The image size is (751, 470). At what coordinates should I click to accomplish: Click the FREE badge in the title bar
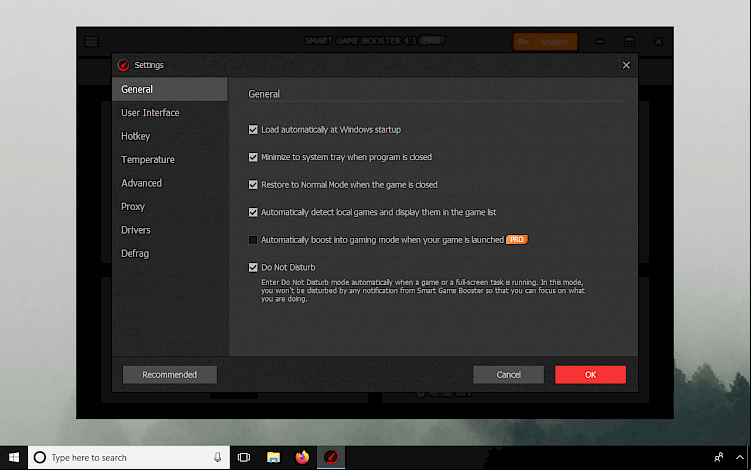tap(432, 40)
